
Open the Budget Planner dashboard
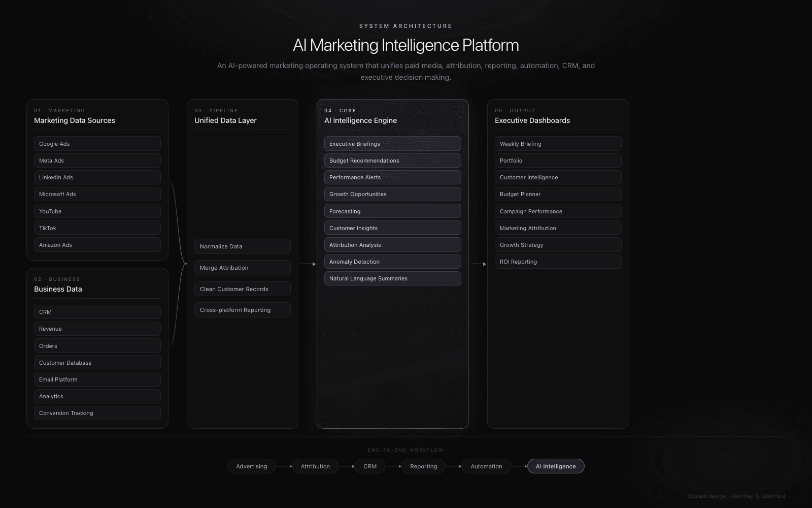(x=558, y=194)
